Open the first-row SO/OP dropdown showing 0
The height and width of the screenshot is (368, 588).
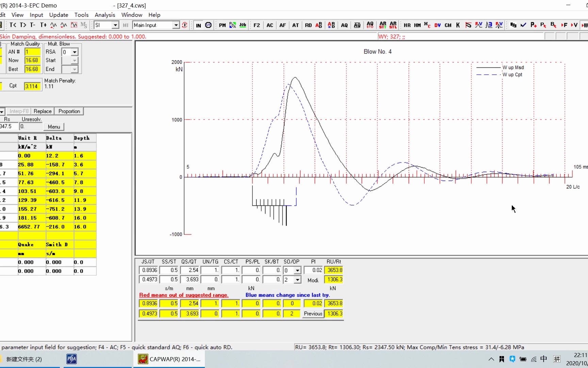click(x=298, y=271)
